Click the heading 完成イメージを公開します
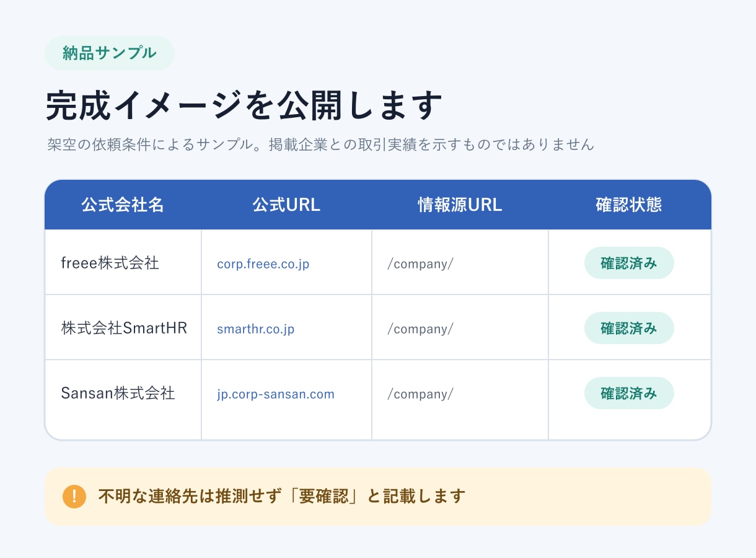 point(244,106)
